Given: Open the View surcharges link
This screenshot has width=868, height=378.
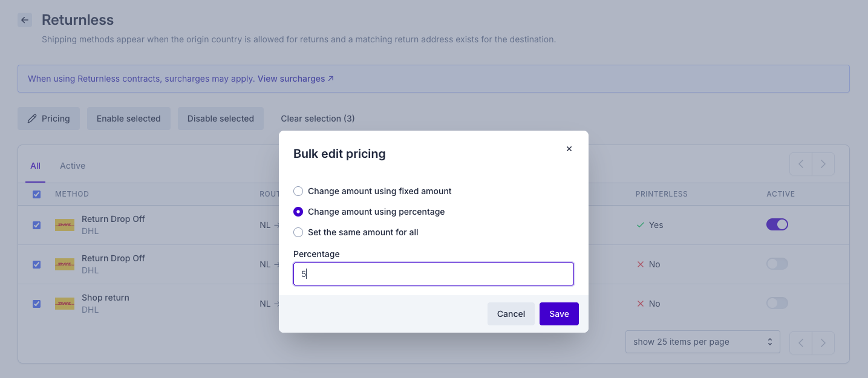Looking at the screenshot, I should pyautogui.click(x=295, y=79).
